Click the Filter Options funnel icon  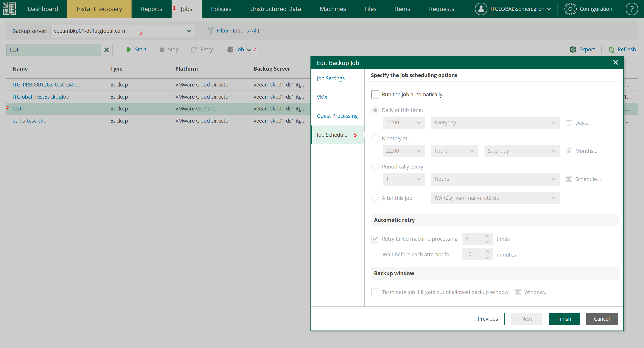[210, 30]
